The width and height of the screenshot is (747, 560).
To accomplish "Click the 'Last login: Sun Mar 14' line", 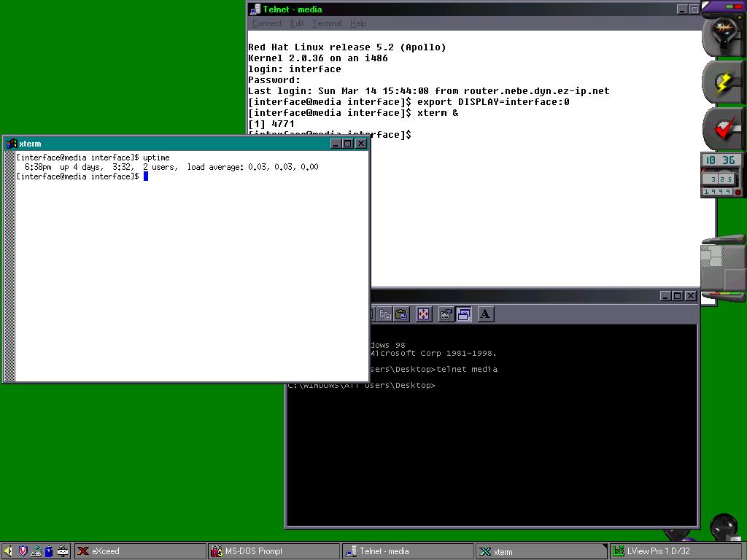I will point(429,91).
